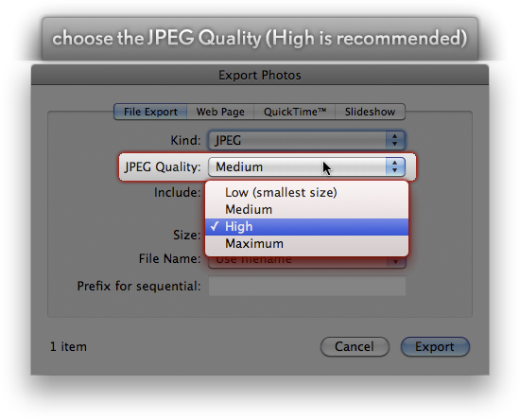Click the checkmark beside High

pos(215,226)
